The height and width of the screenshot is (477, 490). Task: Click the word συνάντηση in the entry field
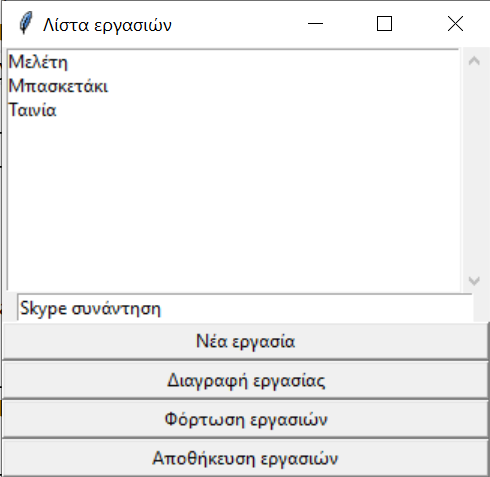pos(116,308)
